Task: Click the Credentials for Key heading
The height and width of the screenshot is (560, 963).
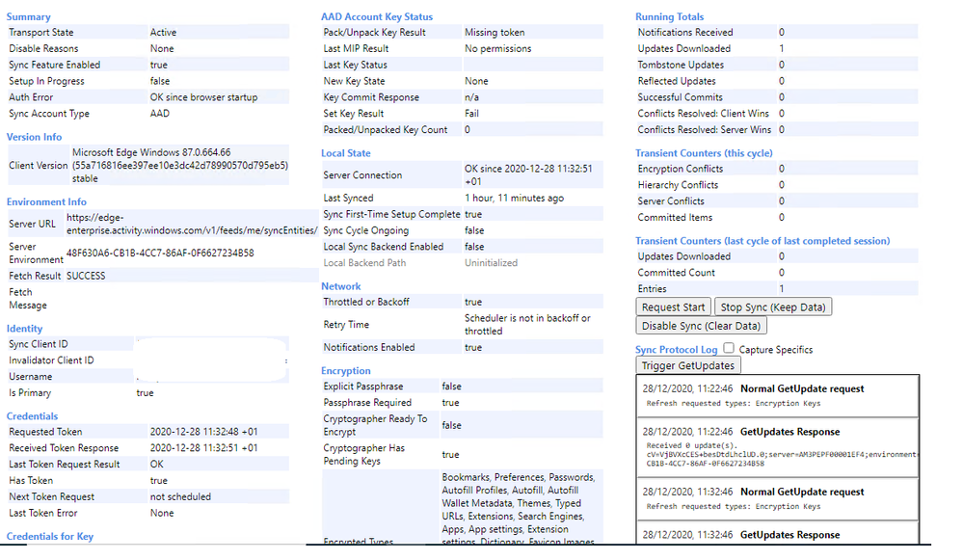Action: (50, 536)
